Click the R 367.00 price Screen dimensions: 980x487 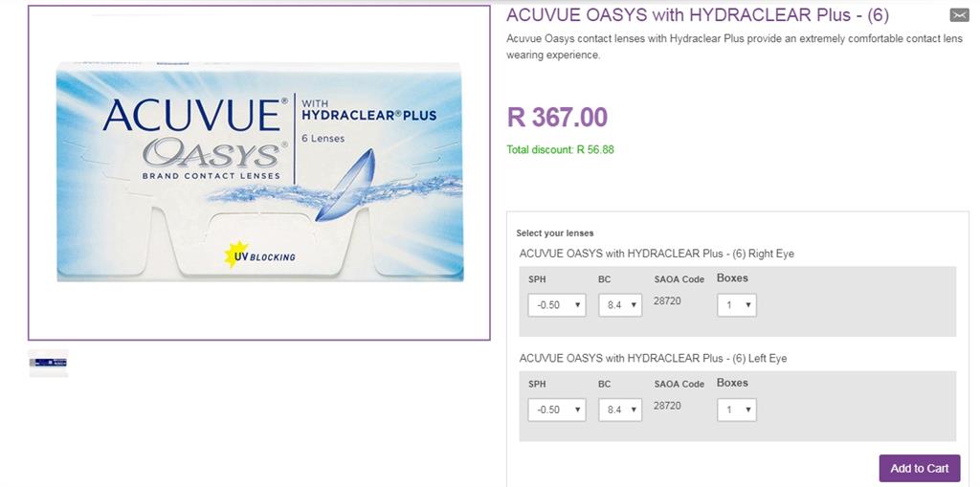557,118
